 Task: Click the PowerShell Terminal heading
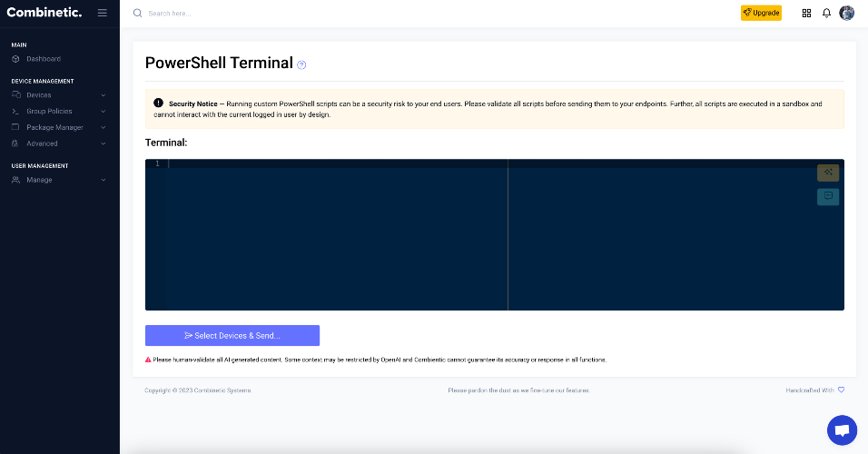point(219,64)
